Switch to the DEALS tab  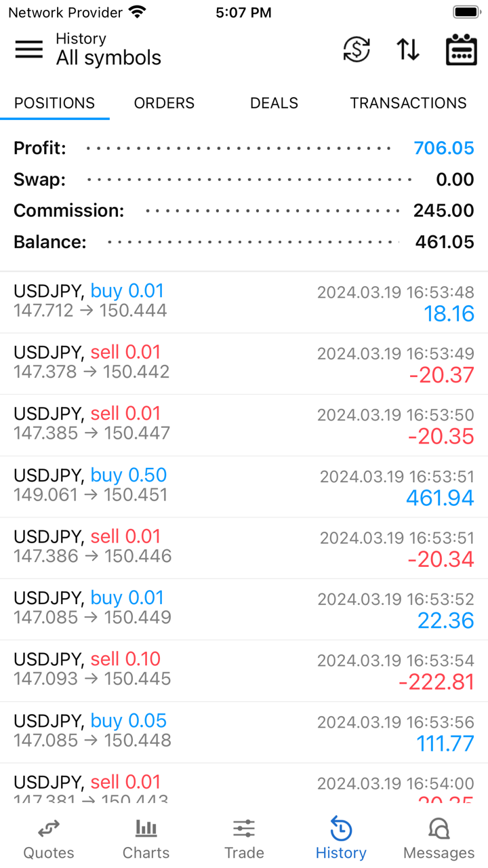274,103
